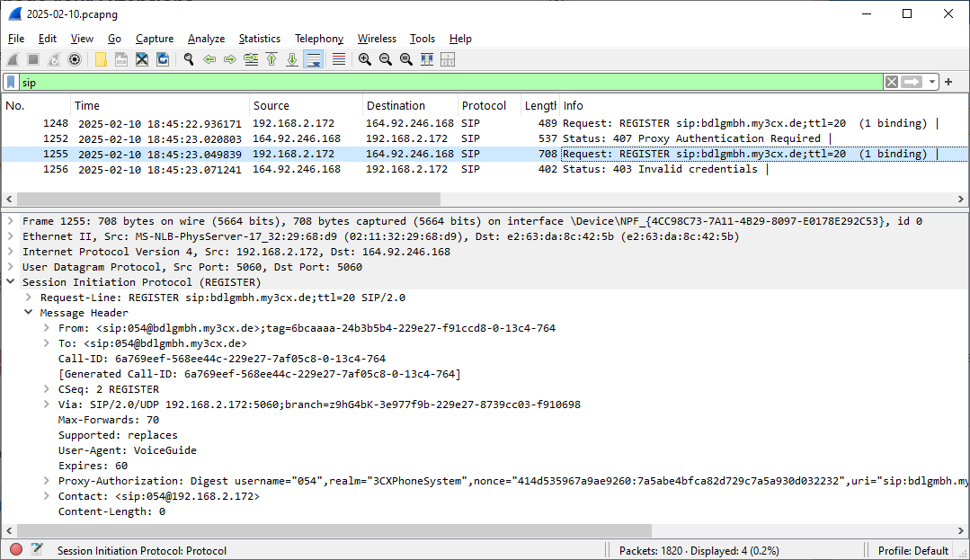Expand Internet Protocol Version 4 node

(11, 252)
